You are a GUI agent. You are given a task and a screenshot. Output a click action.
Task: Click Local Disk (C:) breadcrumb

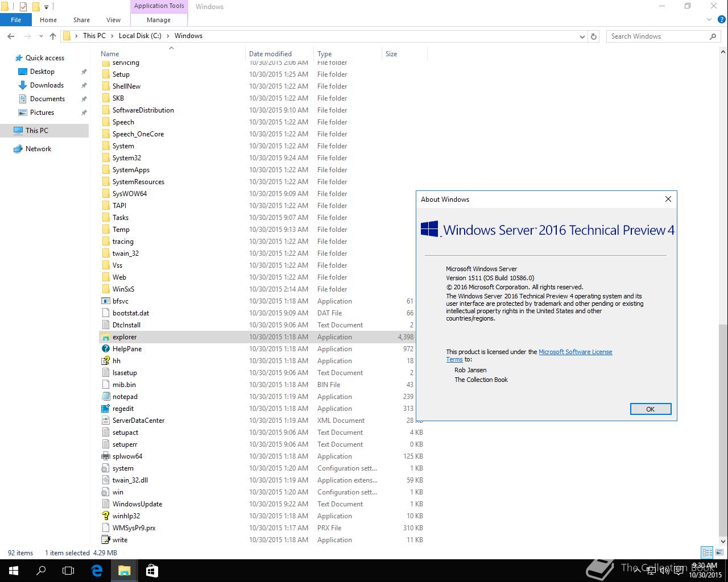[140, 36]
